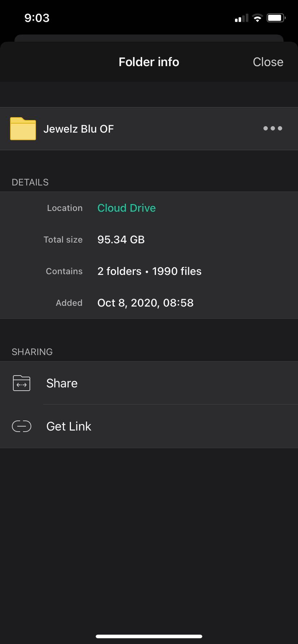
Task: Tap the battery indicator icon
Action: click(x=276, y=18)
